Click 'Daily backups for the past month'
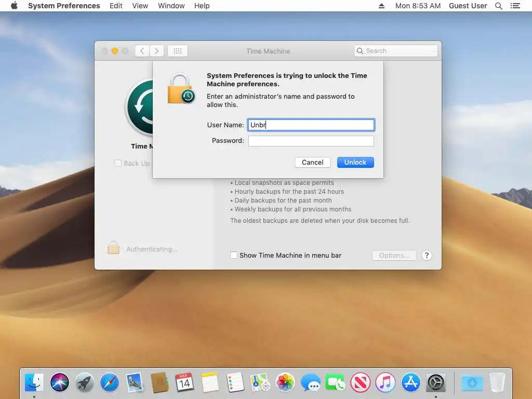Viewport: 532px width, 399px height. 283,200
